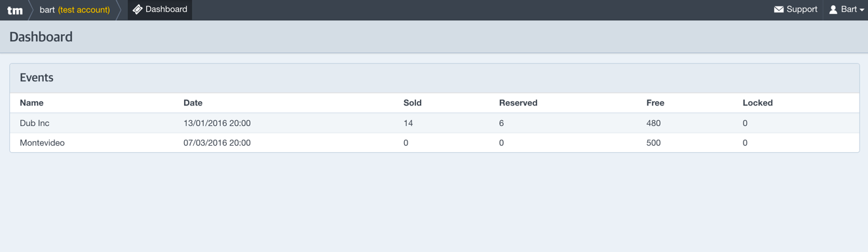Open the Dashboard tab in breadcrumb
Screen dimensions: 868x252
point(160,10)
